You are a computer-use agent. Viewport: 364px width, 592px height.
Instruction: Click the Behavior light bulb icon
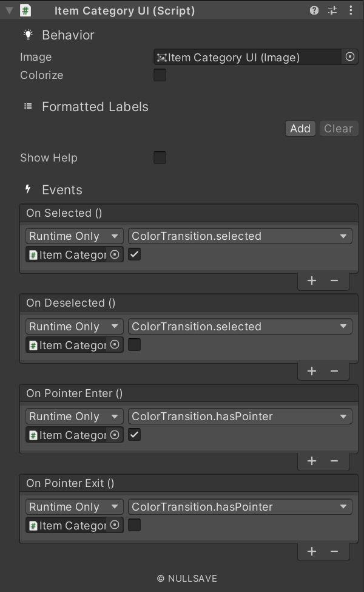tap(28, 35)
